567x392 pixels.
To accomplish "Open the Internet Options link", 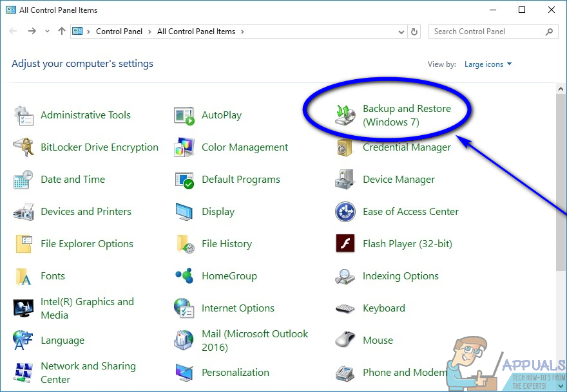I will [x=238, y=308].
